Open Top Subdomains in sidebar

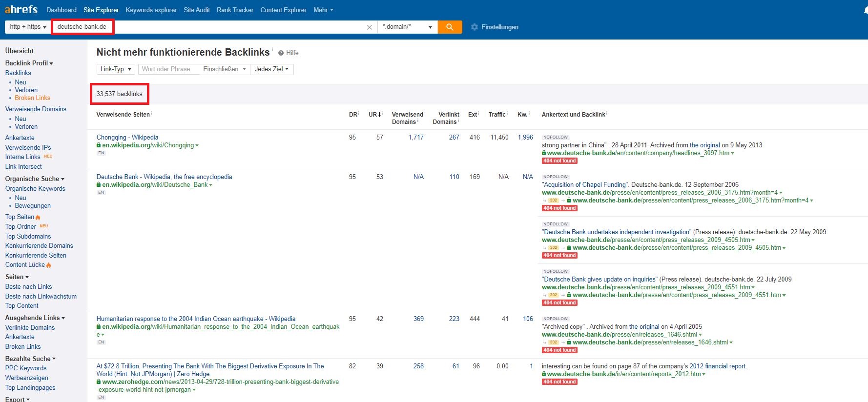click(x=28, y=237)
